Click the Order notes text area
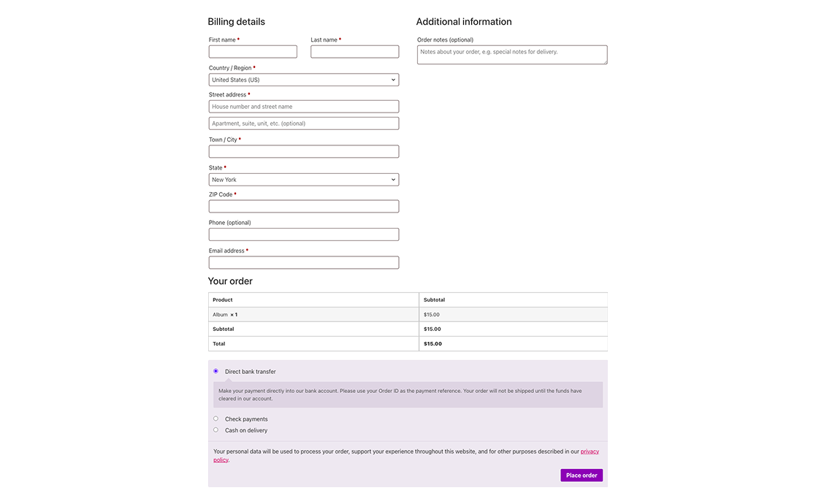Image resolution: width=816 pixels, height=504 pixels. pos(511,54)
